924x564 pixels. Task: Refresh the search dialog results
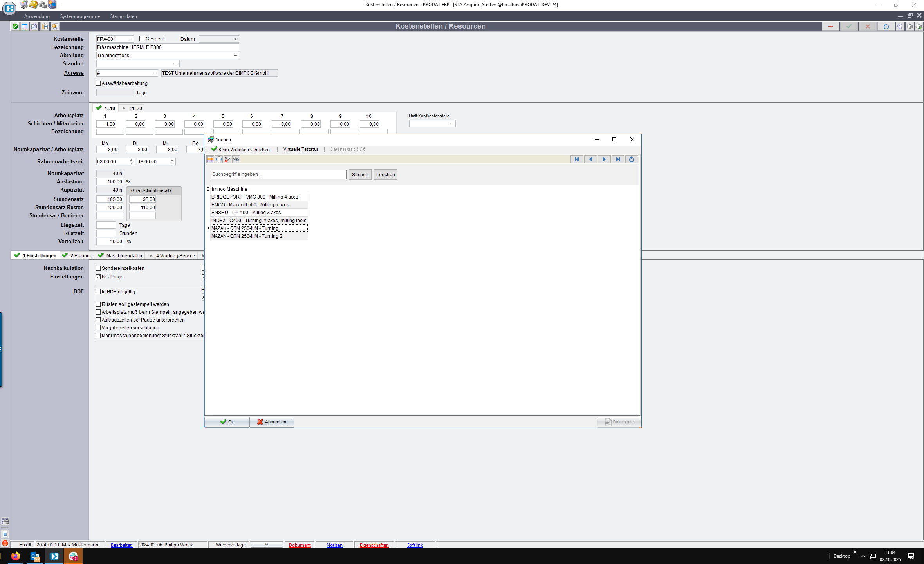[x=632, y=159]
